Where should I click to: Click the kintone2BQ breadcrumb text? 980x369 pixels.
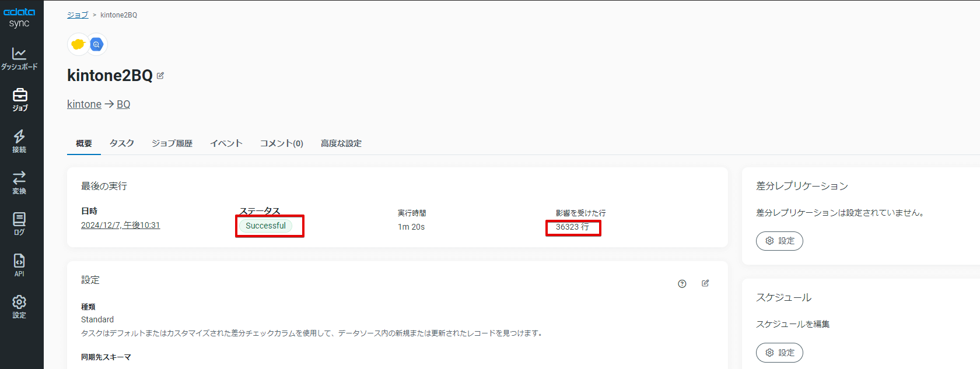point(119,15)
